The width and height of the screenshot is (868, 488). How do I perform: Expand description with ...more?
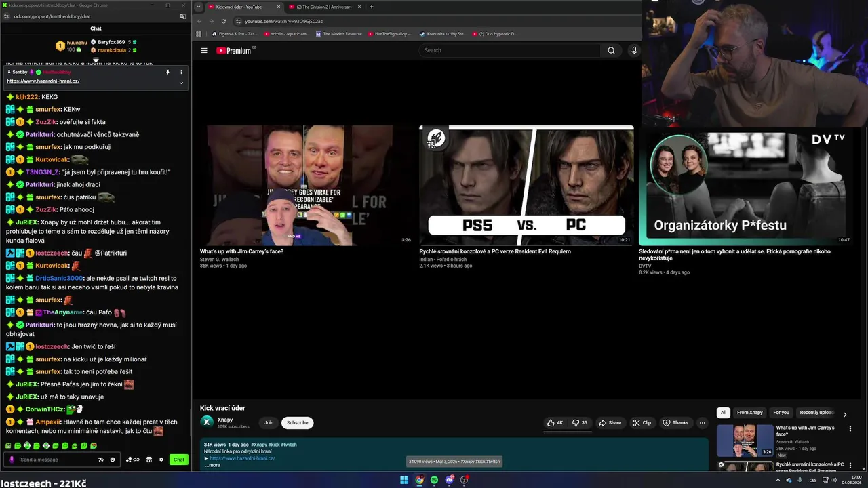pos(213,465)
